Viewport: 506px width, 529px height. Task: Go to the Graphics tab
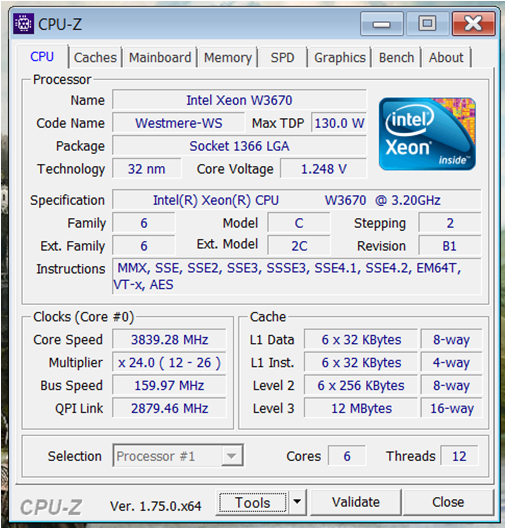coord(340,58)
